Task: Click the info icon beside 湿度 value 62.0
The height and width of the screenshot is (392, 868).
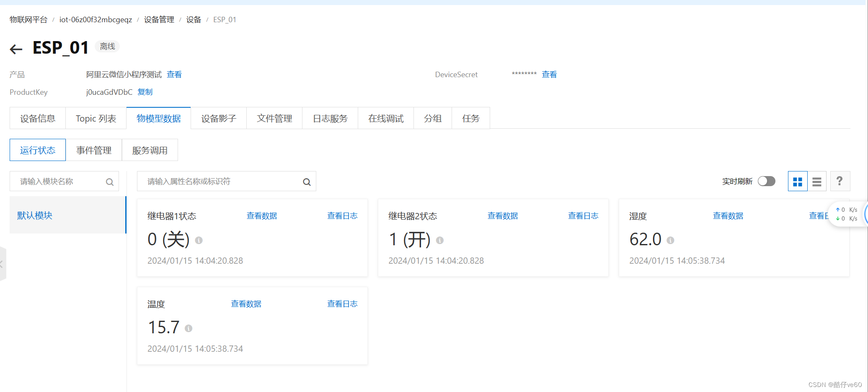Action: click(x=670, y=240)
